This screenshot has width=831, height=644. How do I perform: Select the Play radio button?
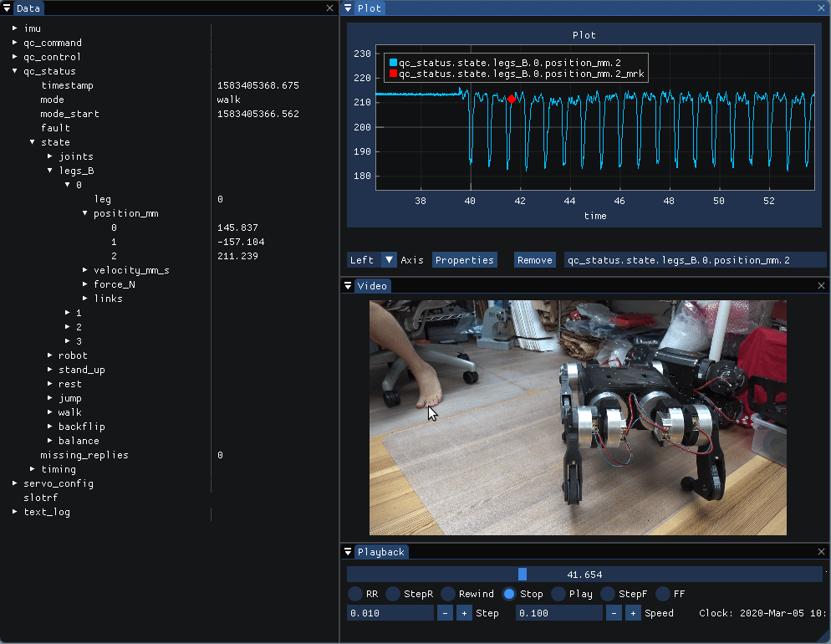coord(559,594)
